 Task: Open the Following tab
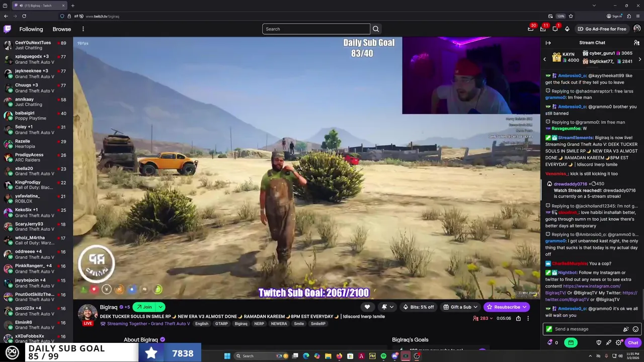tap(31, 29)
